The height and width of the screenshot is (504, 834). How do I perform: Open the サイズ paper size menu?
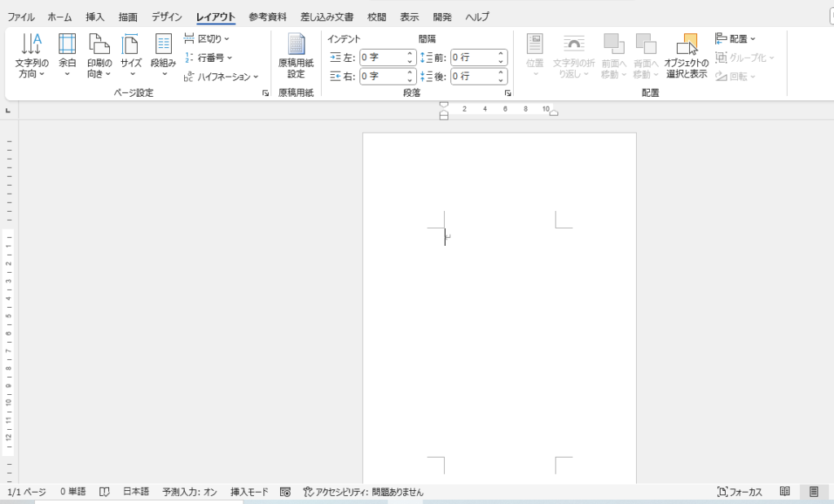130,56
